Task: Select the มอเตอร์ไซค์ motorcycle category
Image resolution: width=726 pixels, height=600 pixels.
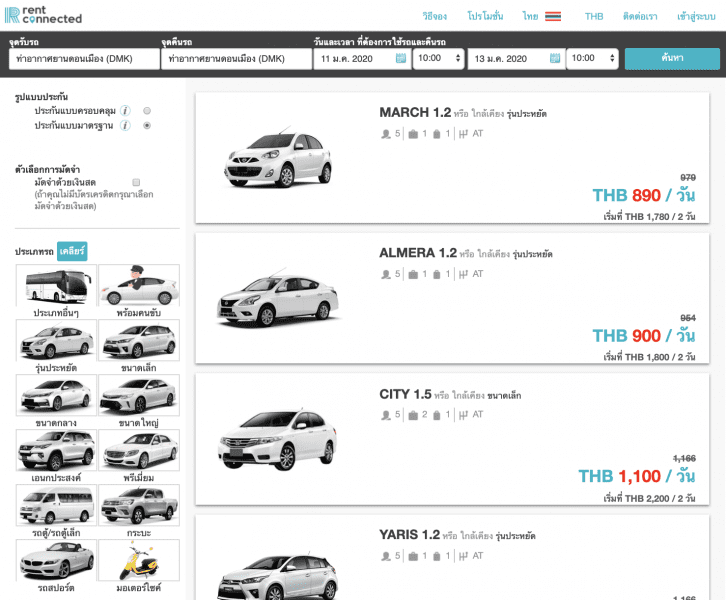Action: pos(139,567)
